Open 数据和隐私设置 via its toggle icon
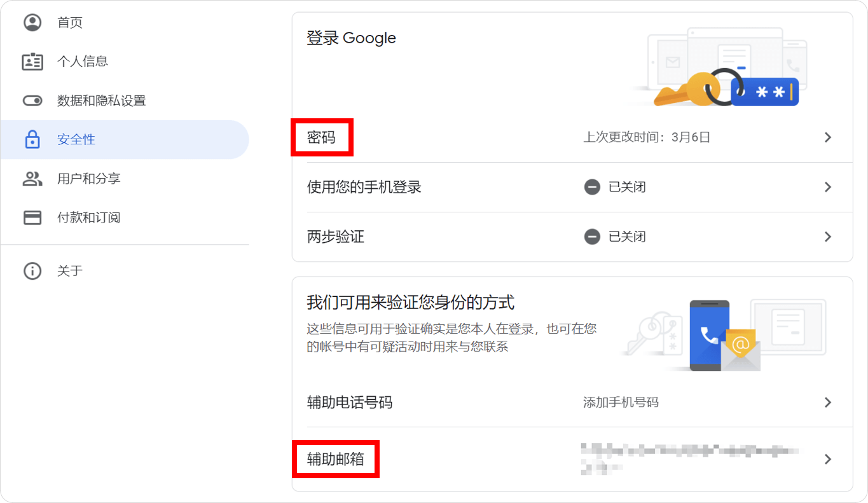 (32, 100)
